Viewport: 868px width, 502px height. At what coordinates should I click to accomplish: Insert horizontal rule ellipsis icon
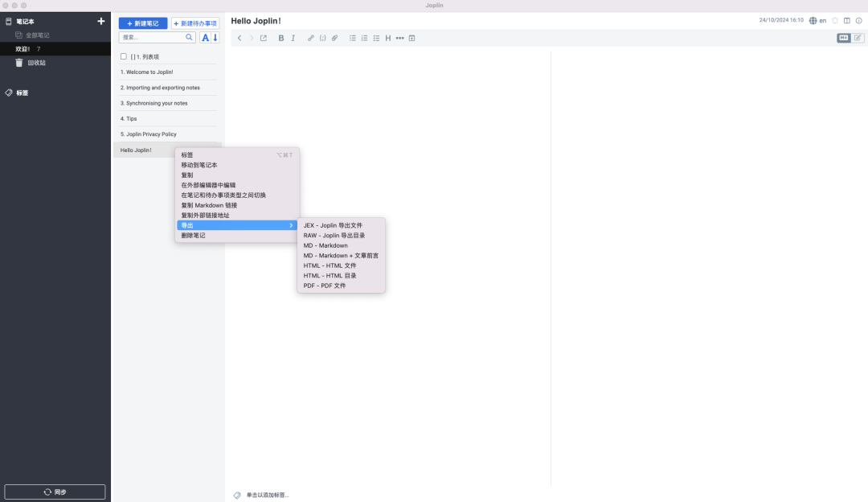(x=399, y=39)
